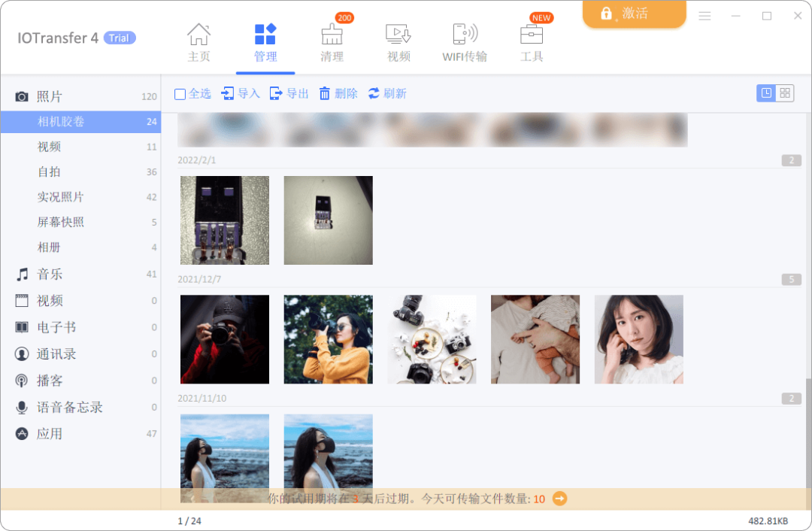The width and height of the screenshot is (812, 531).
Task: Open the 应用 (Apps) manager
Action: pyautogui.click(x=48, y=433)
